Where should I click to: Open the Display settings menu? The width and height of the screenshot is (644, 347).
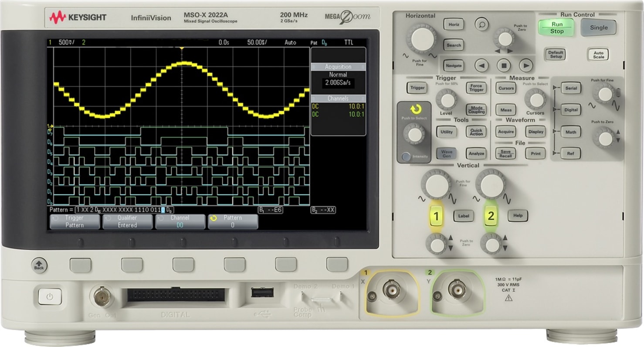pos(535,132)
